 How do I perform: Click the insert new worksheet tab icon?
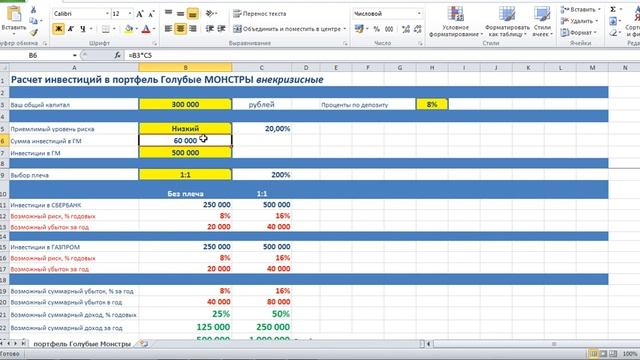click(x=143, y=344)
